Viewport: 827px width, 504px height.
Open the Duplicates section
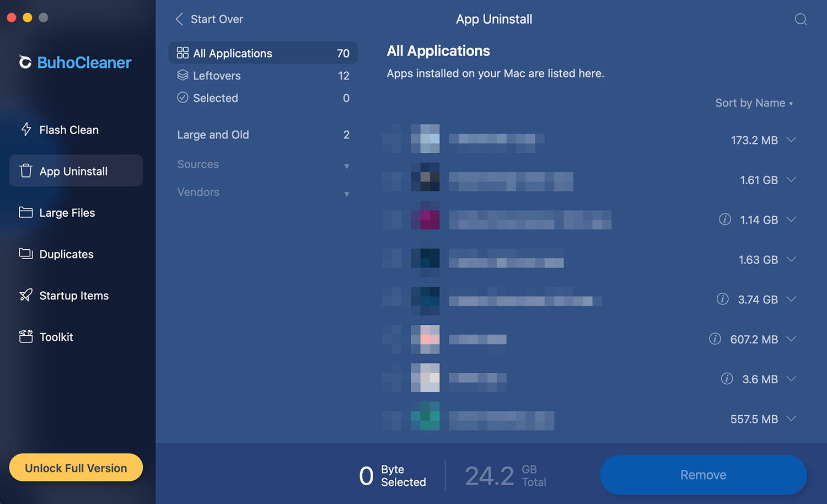(x=76, y=254)
